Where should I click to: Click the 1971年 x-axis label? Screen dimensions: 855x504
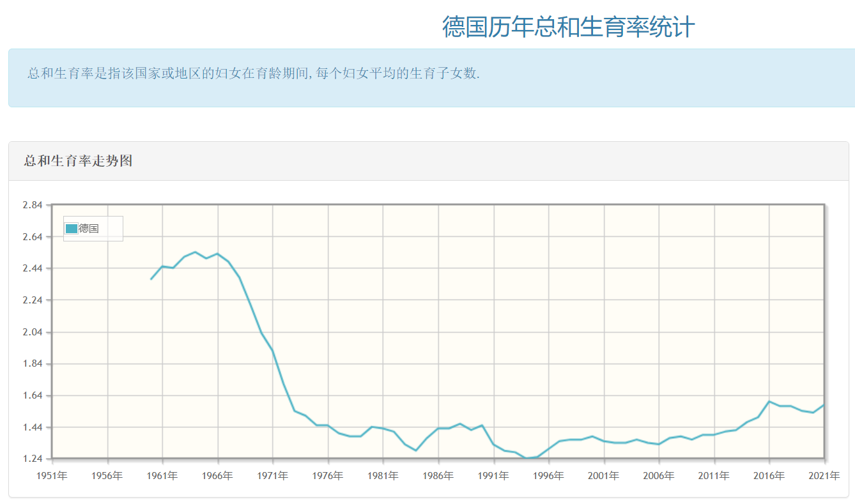273,476
